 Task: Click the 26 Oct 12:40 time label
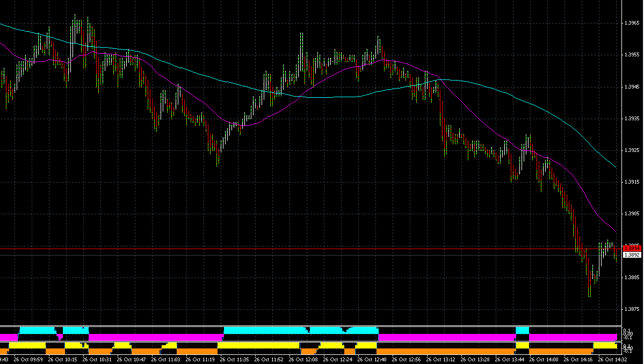pyautogui.click(x=372, y=360)
